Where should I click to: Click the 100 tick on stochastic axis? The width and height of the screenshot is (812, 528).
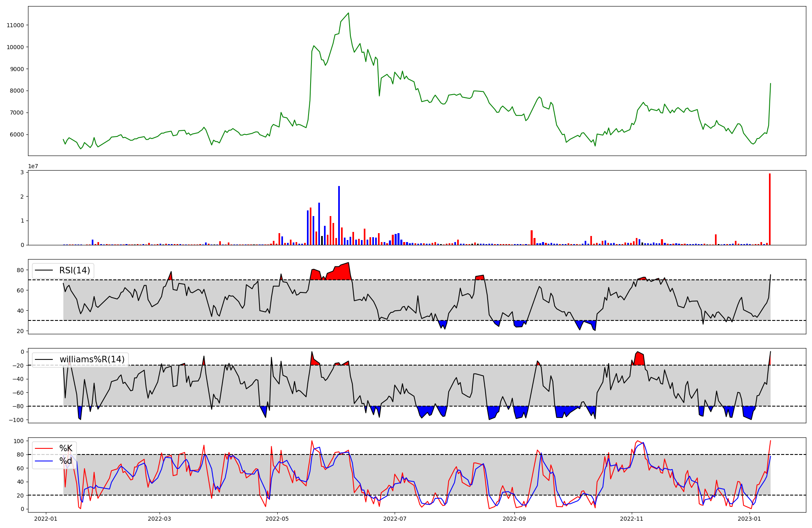coord(19,441)
